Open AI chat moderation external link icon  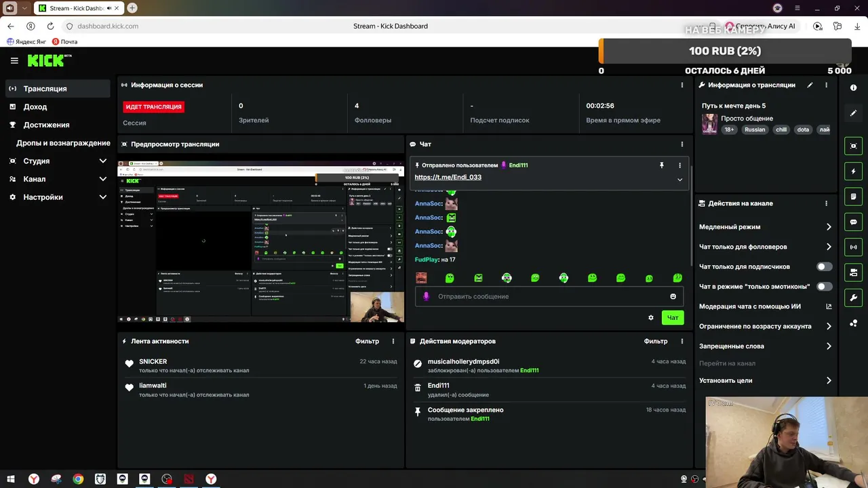829,306
